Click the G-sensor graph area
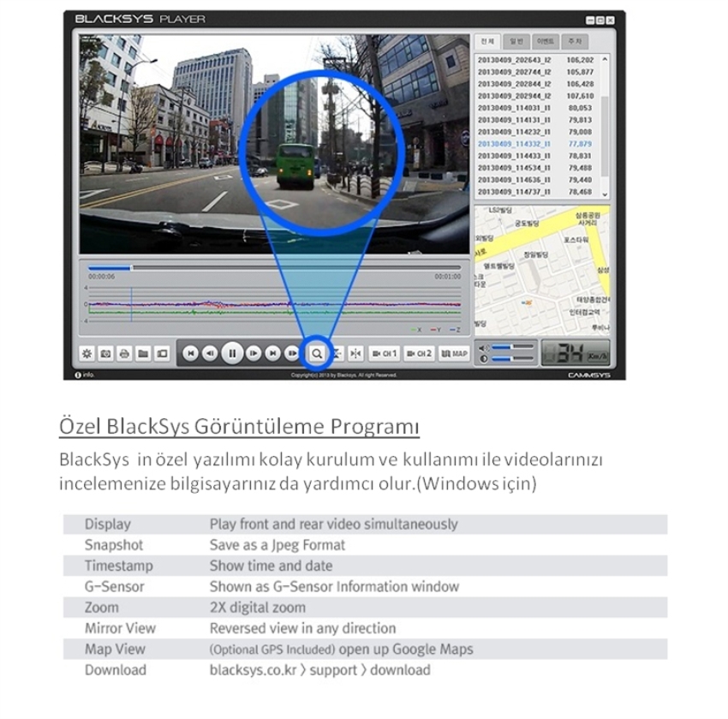The image size is (728, 719). click(x=274, y=305)
